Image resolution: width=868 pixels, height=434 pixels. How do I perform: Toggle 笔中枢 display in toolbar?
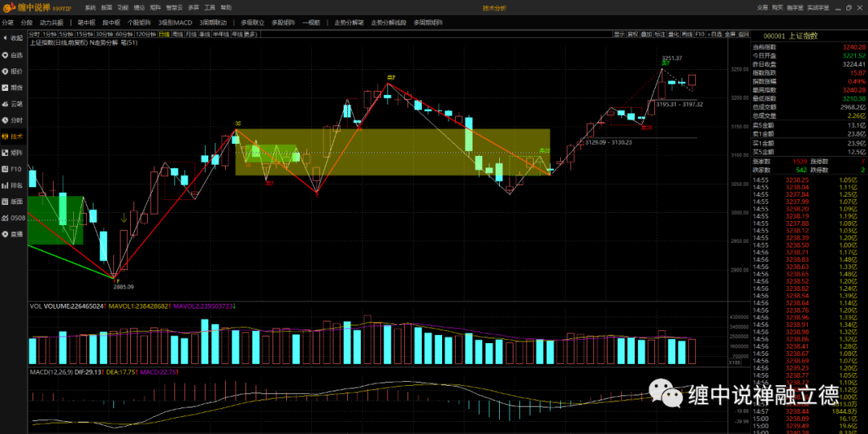tap(86, 23)
